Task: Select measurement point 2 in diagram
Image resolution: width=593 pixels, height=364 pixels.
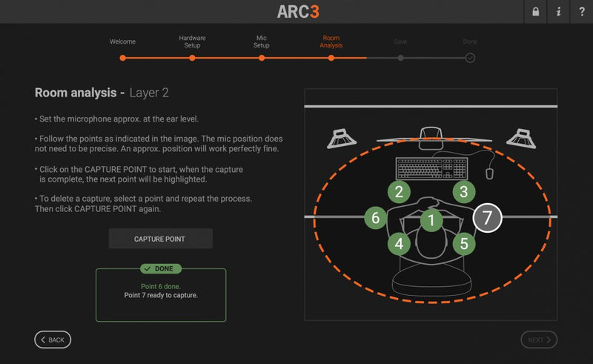Action: pos(399,192)
